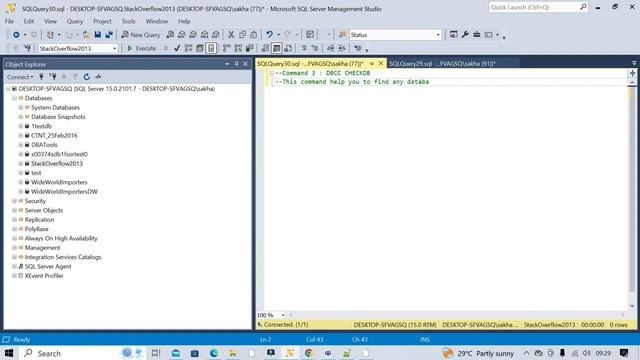Click the Paste icon in the toolbar
640x360 pixels.
click(x=253, y=35)
